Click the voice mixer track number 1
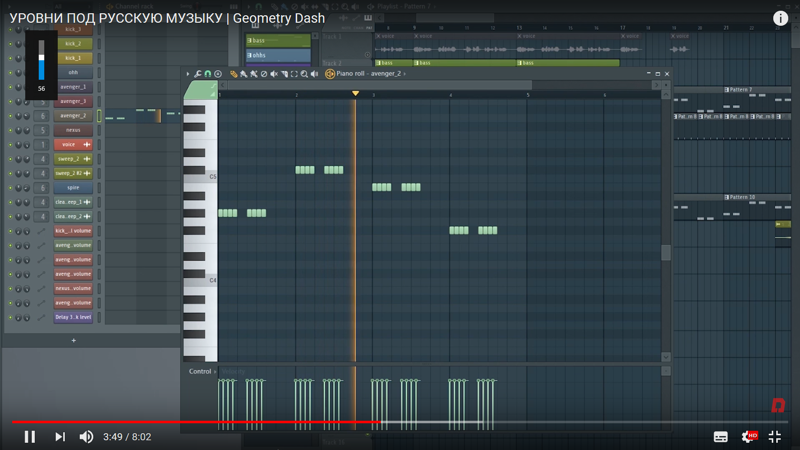The image size is (800, 450). [x=42, y=144]
